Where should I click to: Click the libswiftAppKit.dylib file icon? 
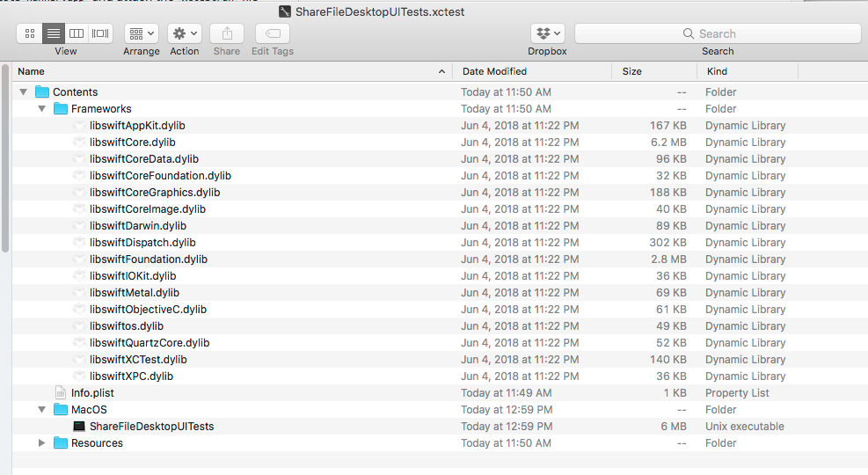(79, 125)
